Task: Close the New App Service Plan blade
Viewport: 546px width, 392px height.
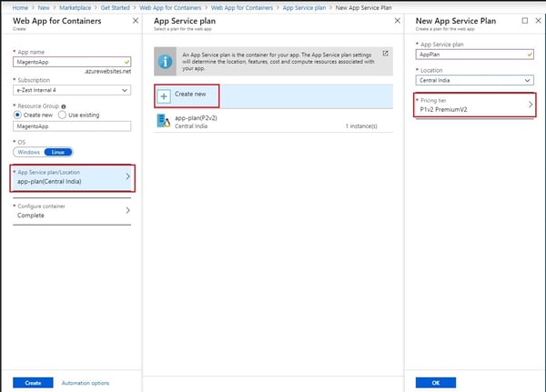Action: click(x=539, y=21)
